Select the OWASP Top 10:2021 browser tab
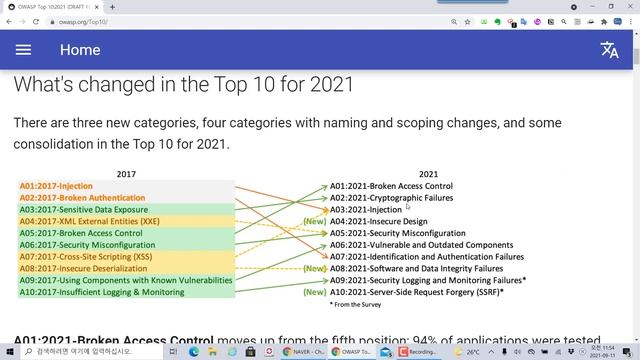 [53, 7]
